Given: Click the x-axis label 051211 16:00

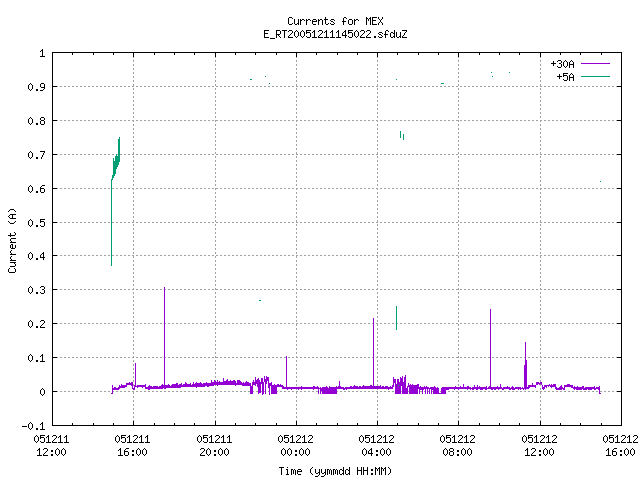Looking at the screenshot, I should (133, 446).
